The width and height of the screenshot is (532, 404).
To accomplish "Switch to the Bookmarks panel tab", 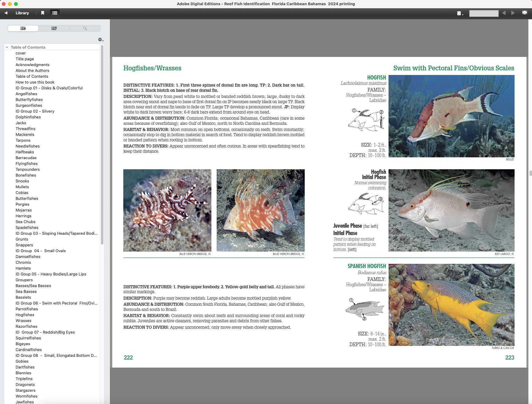I will pos(54,28).
